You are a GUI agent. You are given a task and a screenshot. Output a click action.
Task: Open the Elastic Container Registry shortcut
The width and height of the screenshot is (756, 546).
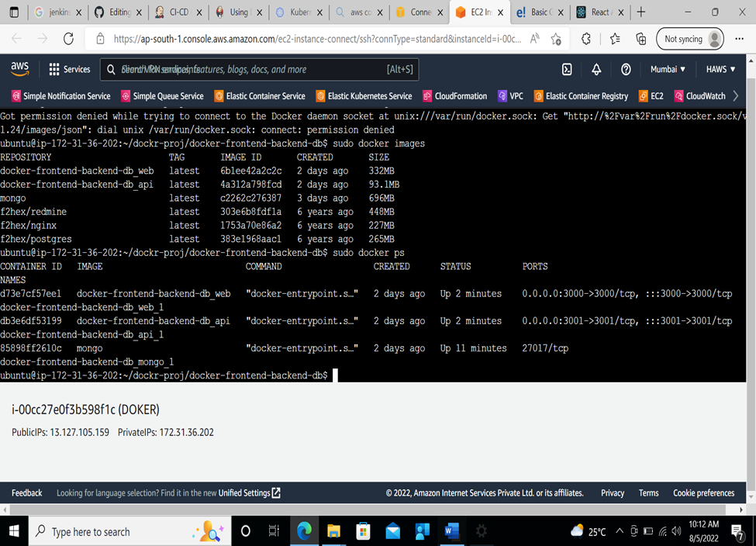point(579,96)
